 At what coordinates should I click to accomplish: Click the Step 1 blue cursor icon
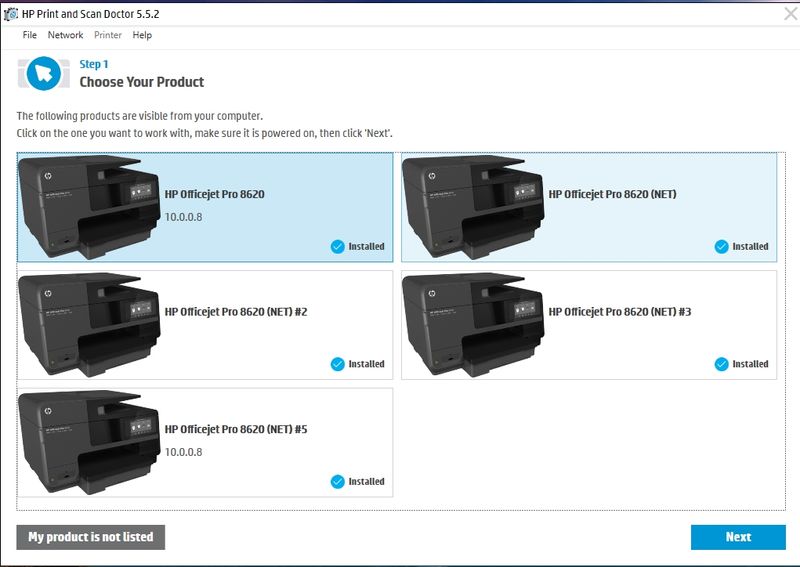[43, 73]
